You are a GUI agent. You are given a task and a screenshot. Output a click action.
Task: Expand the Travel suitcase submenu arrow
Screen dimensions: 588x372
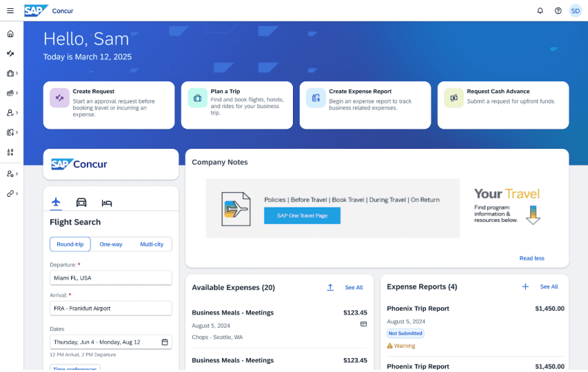pos(17,73)
